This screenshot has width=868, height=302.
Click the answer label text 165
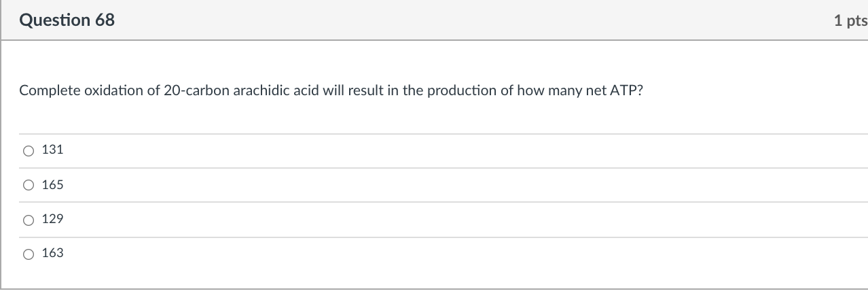point(52,184)
